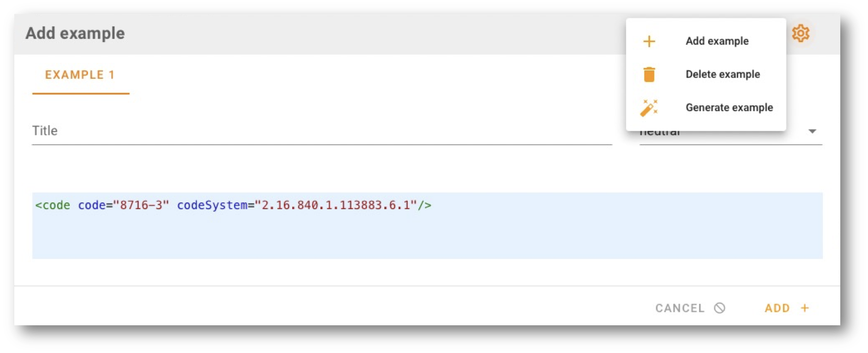Click the circle-slash icon next to Cancel

point(720,308)
